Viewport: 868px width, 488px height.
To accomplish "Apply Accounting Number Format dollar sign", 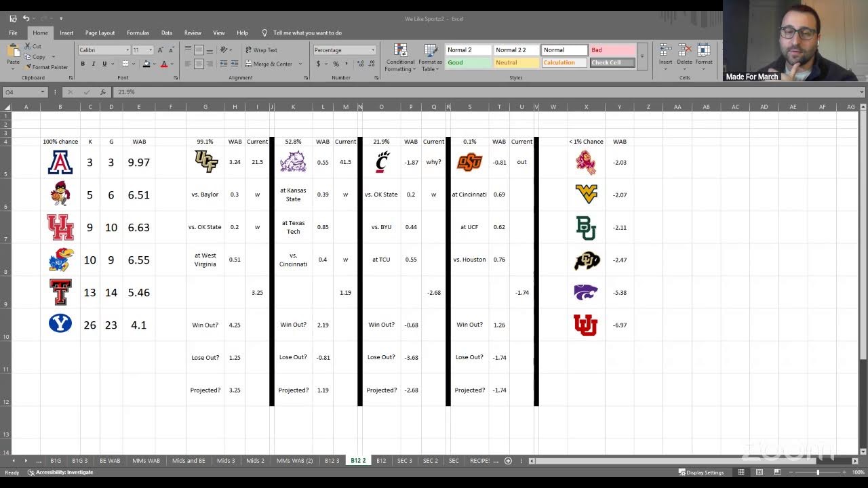I will coord(318,64).
